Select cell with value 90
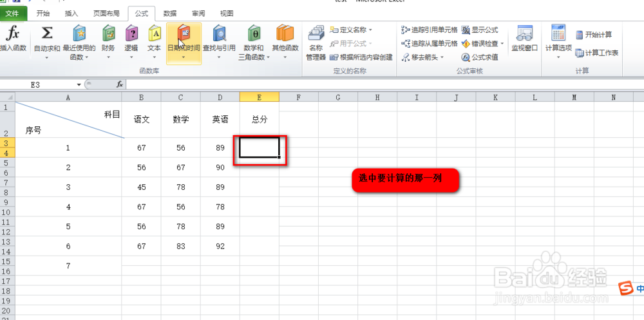This screenshot has height=320, width=644. click(220, 167)
